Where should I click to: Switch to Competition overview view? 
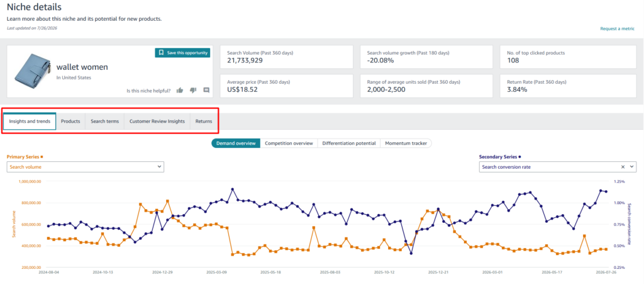[289, 144]
